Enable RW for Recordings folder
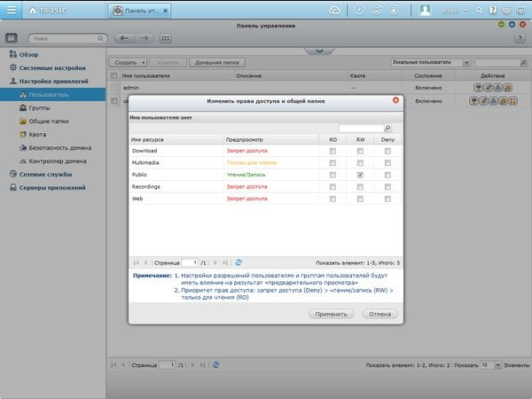The height and width of the screenshot is (399, 532). [x=360, y=187]
